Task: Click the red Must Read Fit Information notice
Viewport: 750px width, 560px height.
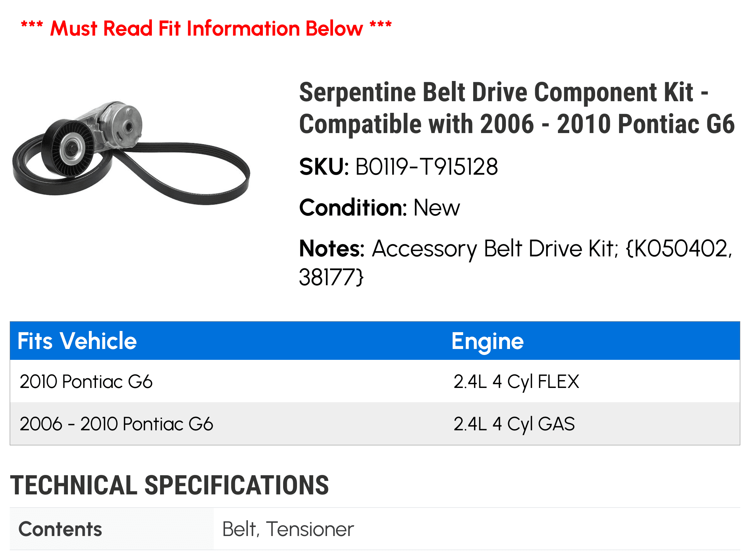Action: coord(206,28)
